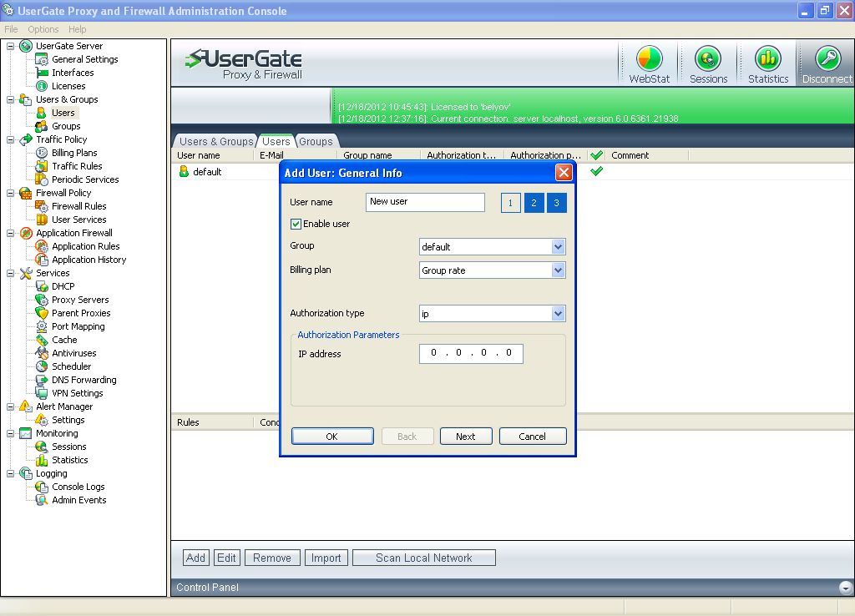Click the Sessions globe icon in toolbar
Image resolution: width=855 pixels, height=616 pixels.
(708, 60)
